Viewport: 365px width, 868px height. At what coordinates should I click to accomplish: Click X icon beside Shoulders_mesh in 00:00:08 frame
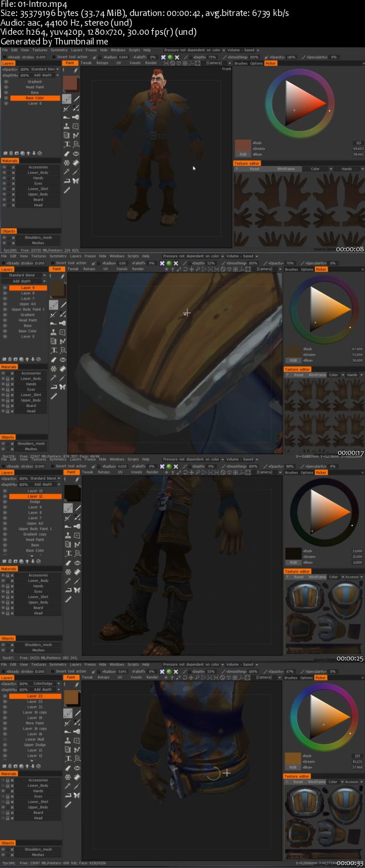pyautogui.click(x=13, y=237)
